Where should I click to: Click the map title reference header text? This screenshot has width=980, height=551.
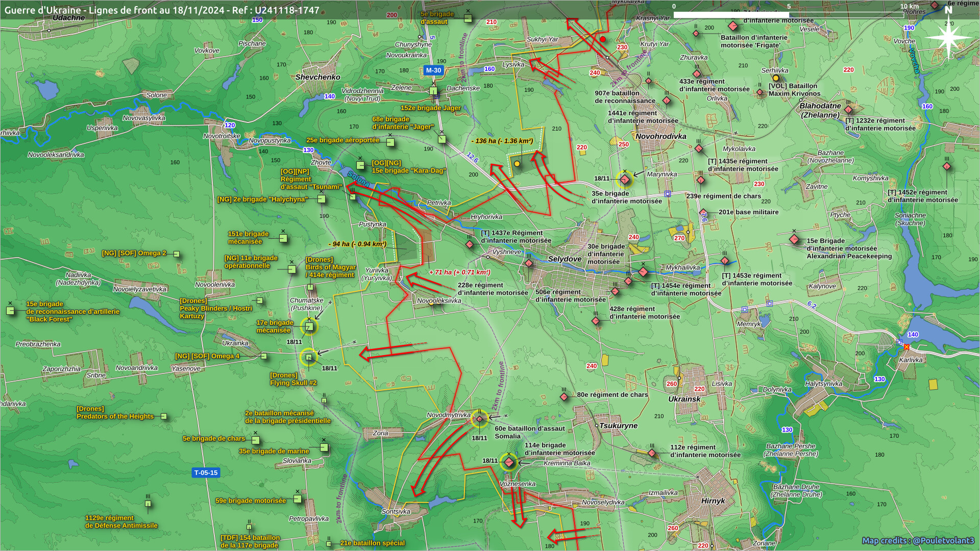point(162,10)
